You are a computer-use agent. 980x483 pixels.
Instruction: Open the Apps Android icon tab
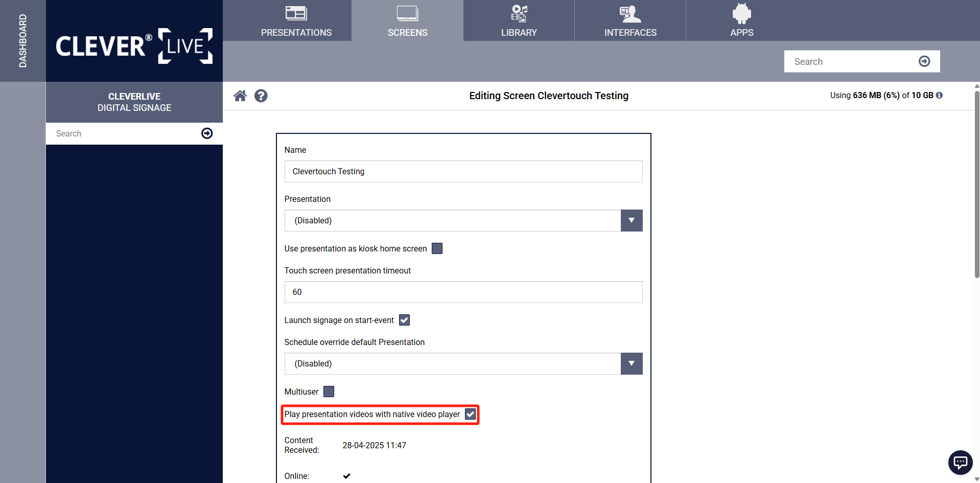pos(741,20)
